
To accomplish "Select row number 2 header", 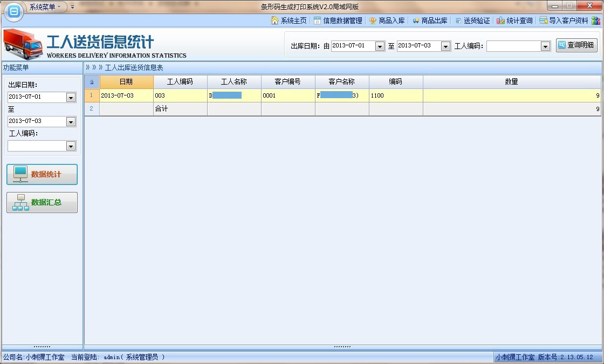I will pyautogui.click(x=92, y=108).
